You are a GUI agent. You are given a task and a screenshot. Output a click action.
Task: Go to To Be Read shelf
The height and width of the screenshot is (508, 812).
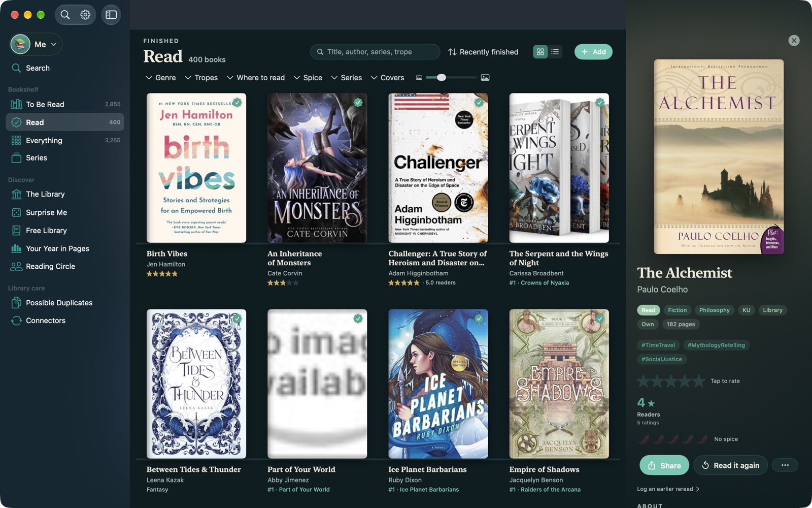(x=65, y=104)
